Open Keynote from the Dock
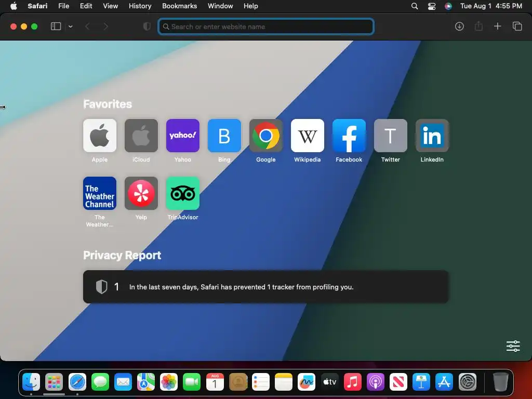Image resolution: width=532 pixels, height=399 pixels. (421, 382)
